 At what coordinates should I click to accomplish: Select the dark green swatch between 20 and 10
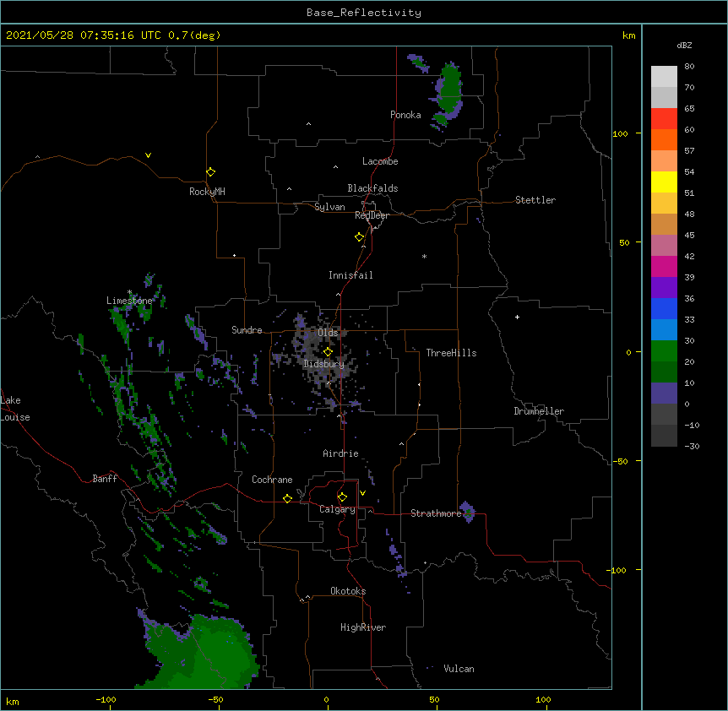(664, 372)
